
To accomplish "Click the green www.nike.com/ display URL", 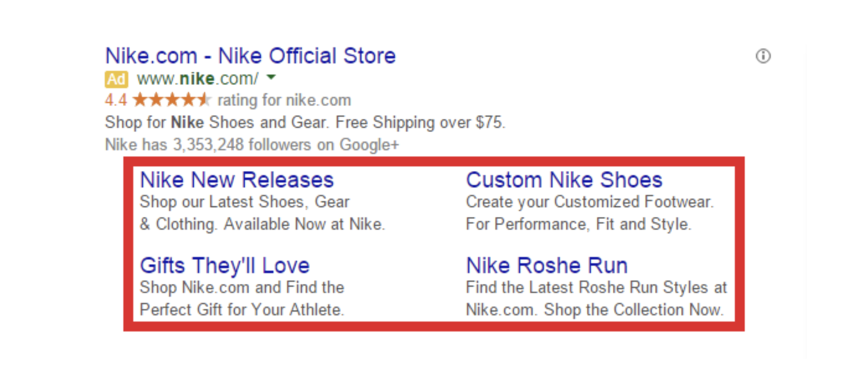I will [198, 79].
